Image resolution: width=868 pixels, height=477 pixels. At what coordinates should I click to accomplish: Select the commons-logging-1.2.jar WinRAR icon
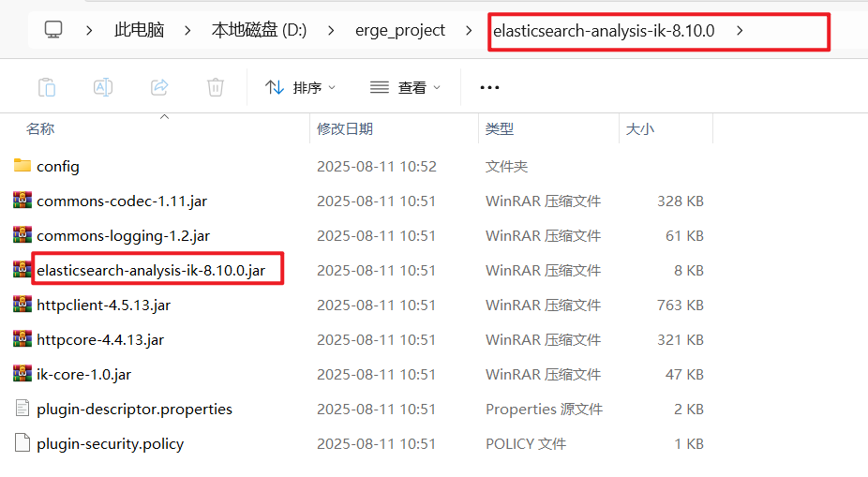(22, 235)
